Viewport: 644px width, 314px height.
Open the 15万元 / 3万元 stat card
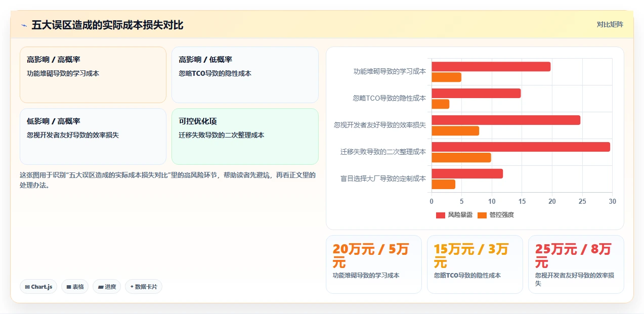pos(475,264)
